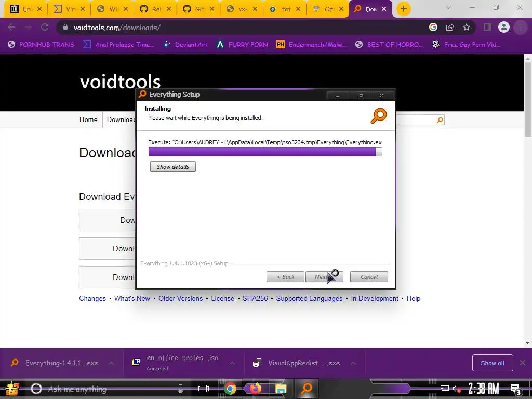Expand the tab search chevron
Screen dimensions: 532x399
coord(448,7)
